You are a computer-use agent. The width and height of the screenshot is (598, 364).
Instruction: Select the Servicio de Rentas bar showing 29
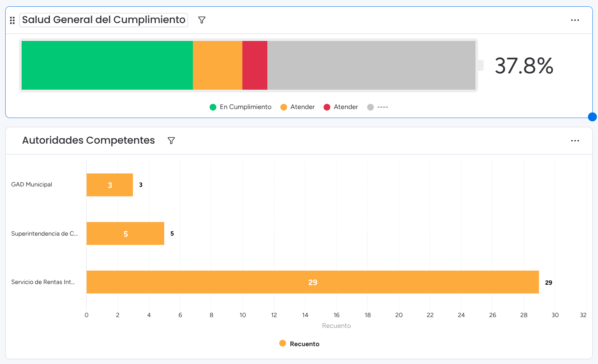(x=312, y=282)
